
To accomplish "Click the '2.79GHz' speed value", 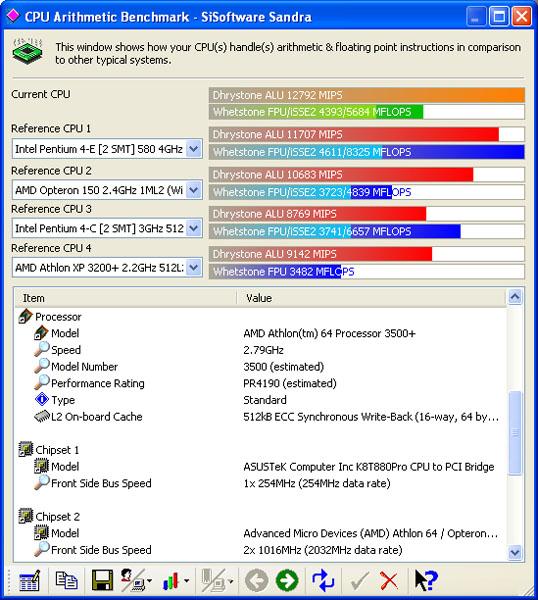I will click(263, 350).
